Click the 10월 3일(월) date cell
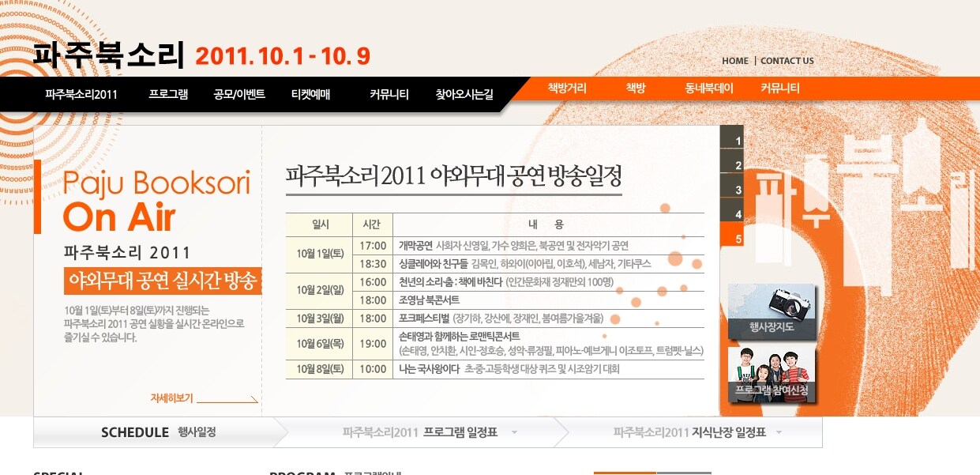This screenshot has height=475, width=980. coord(321,319)
